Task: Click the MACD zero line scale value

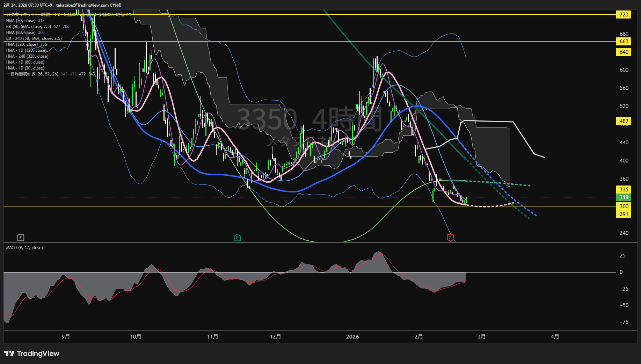Action: pyautogui.click(x=621, y=272)
